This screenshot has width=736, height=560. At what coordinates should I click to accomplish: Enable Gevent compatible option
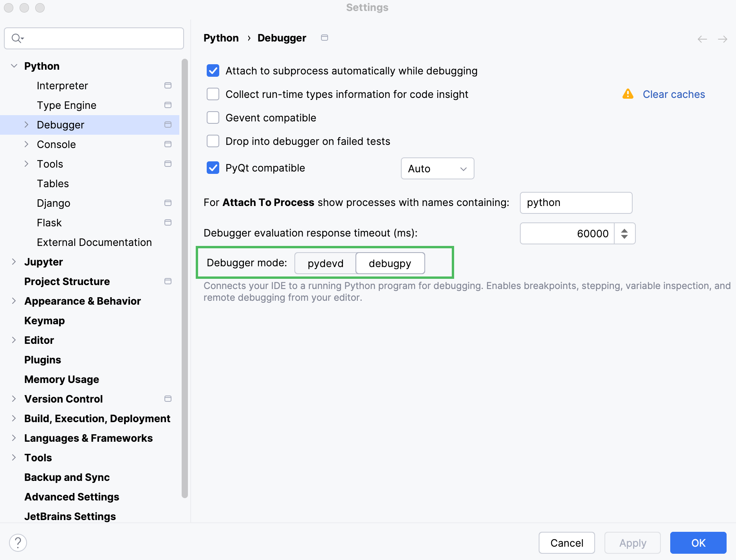tap(213, 117)
